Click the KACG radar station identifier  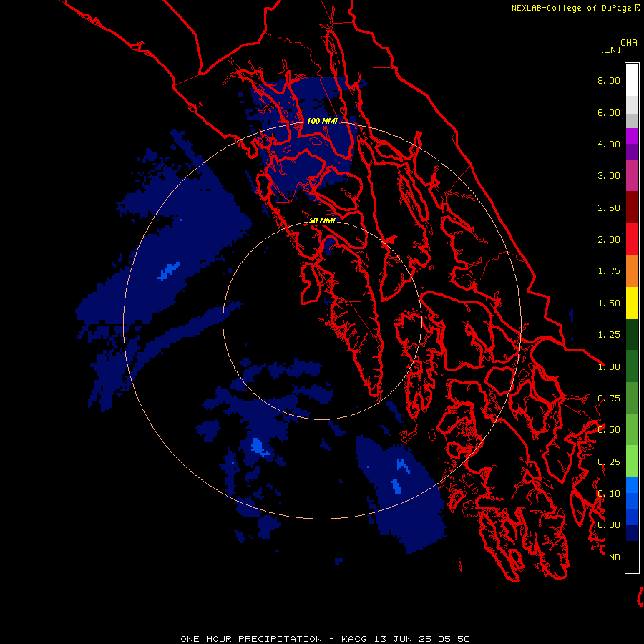click(355, 639)
